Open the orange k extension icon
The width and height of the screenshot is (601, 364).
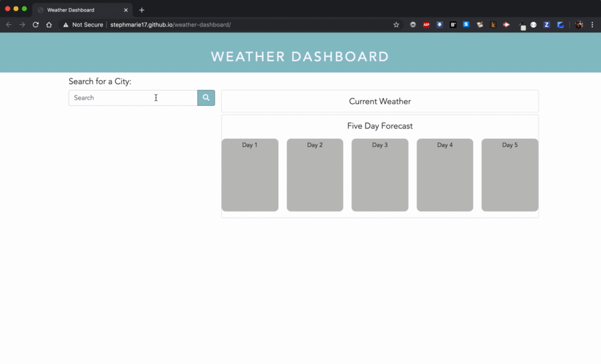point(493,25)
